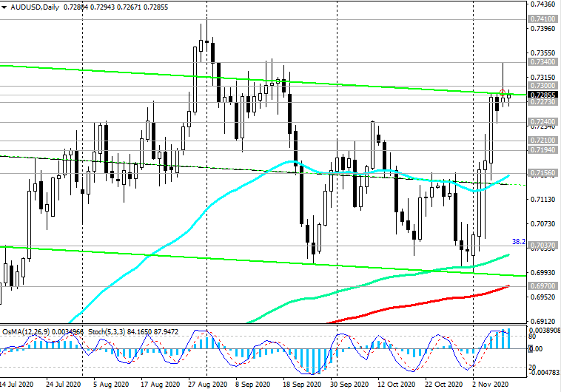Click the 0.7396 price axis value

542,28
